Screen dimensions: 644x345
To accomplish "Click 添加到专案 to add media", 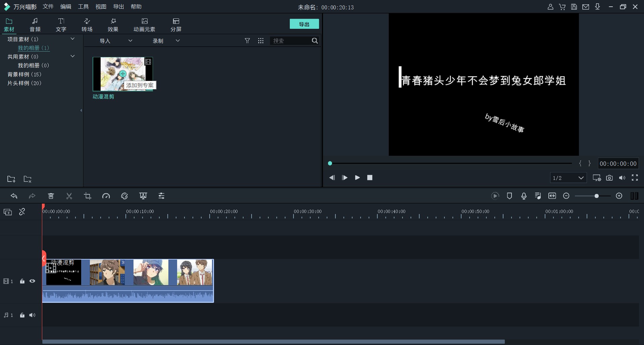I will [x=141, y=85].
